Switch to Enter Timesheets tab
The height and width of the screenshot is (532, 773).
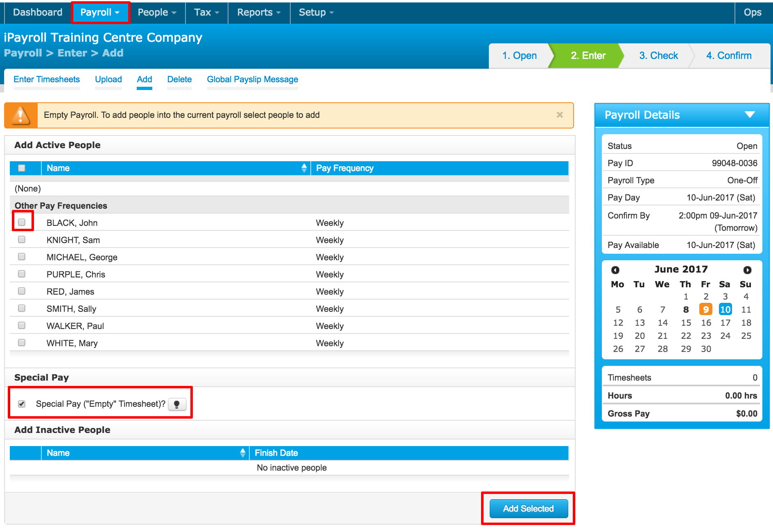[47, 79]
